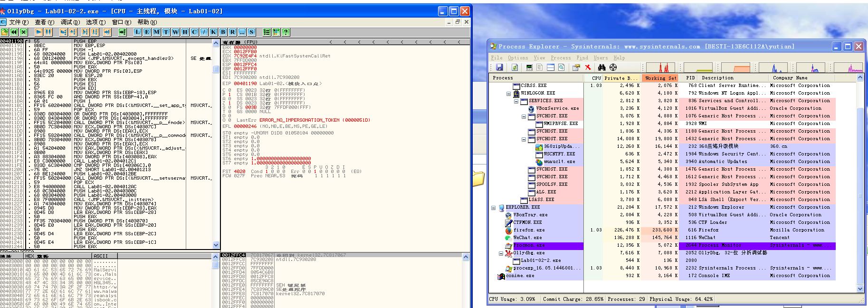Image resolution: width=868 pixels, height=308 pixels.
Task: Open Windows list with W button
Action: (175, 32)
